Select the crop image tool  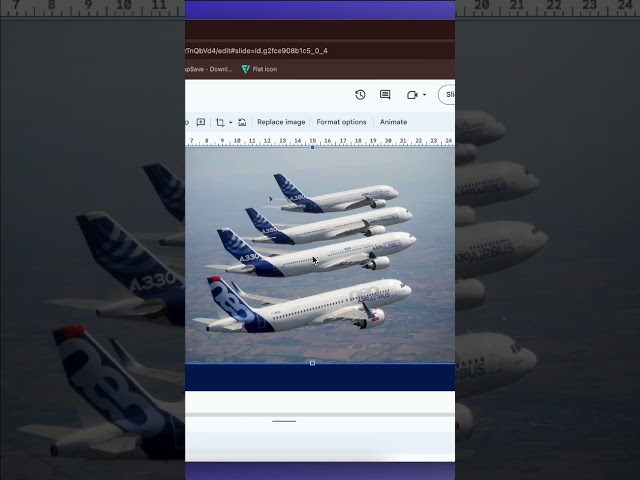click(x=220, y=122)
